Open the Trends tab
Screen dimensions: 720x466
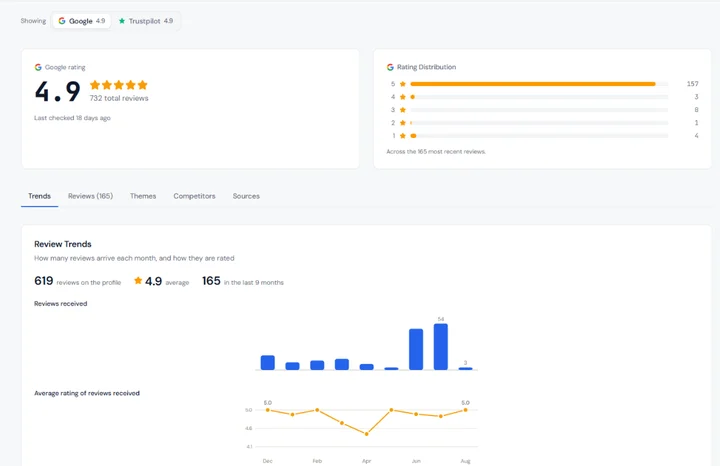pyautogui.click(x=39, y=196)
